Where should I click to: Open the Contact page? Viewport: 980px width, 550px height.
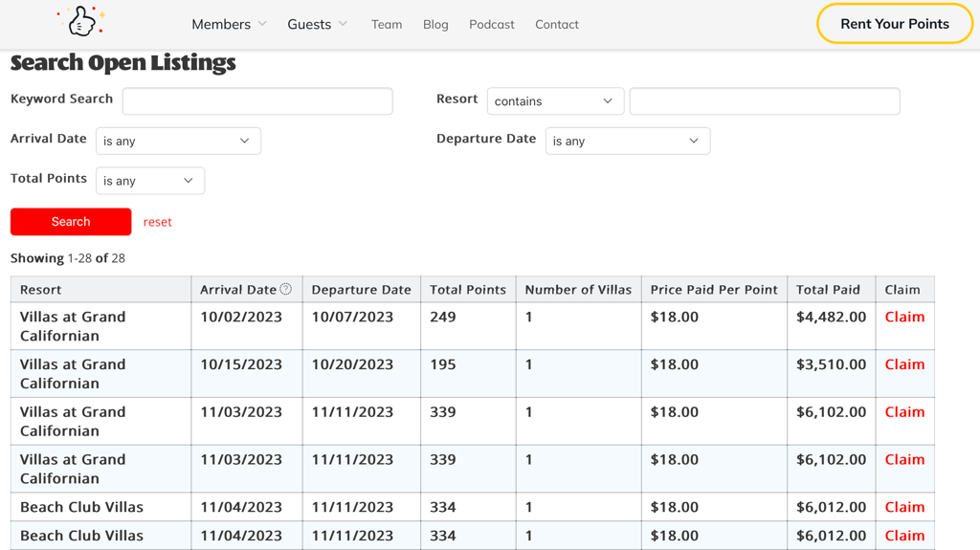coord(557,24)
